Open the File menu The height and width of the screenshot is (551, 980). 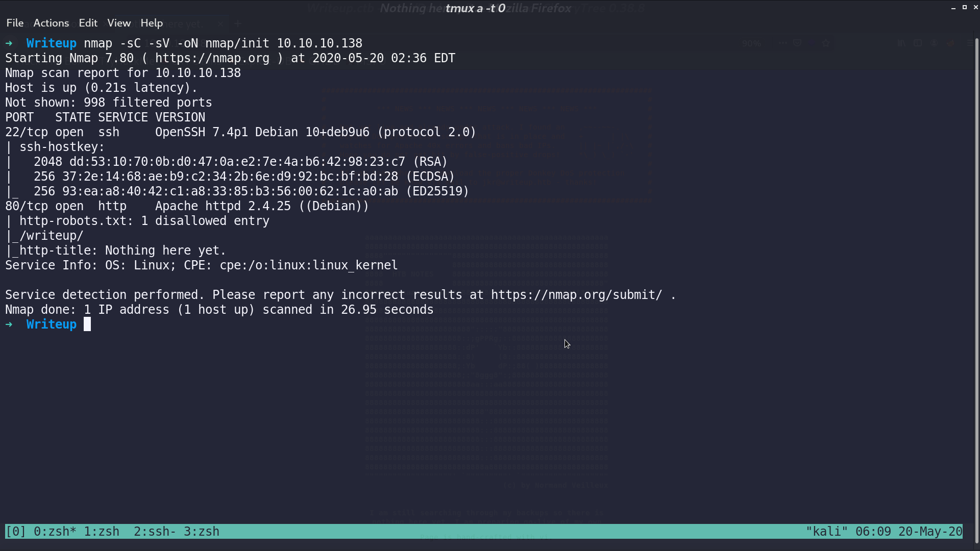point(15,23)
